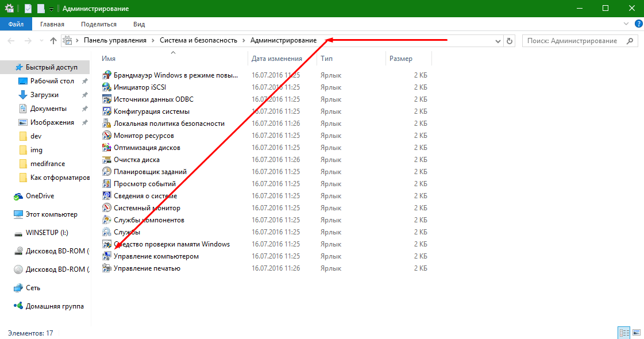Expand the ribbon with the chevron
The width and height of the screenshot is (644, 339).
point(626,24)
